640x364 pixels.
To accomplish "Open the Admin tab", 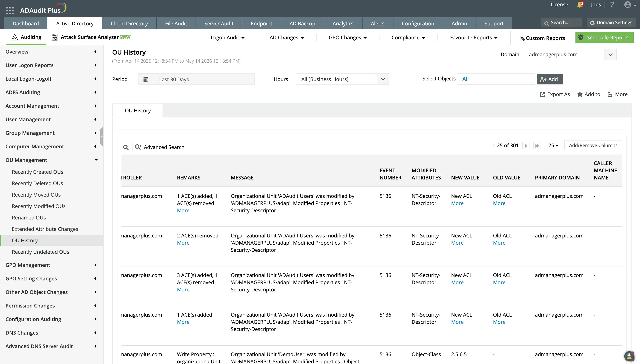I will [459, 23].
